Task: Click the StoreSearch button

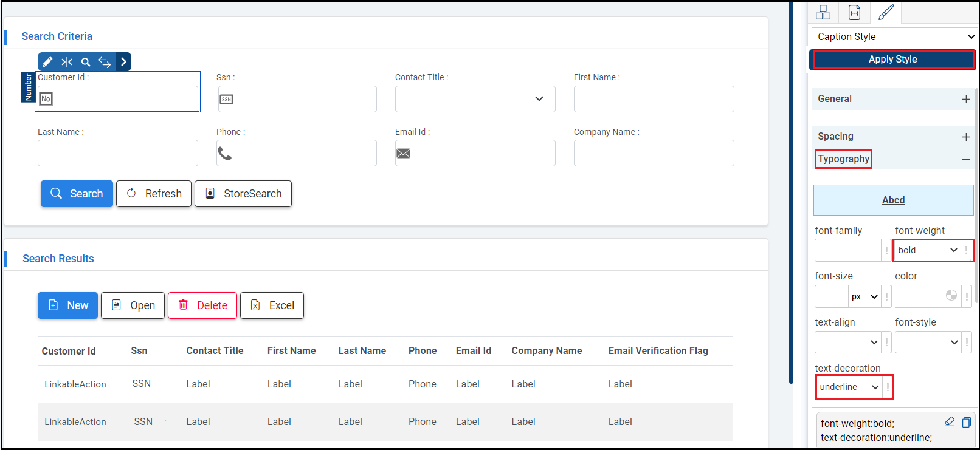Action: point(243,194)
